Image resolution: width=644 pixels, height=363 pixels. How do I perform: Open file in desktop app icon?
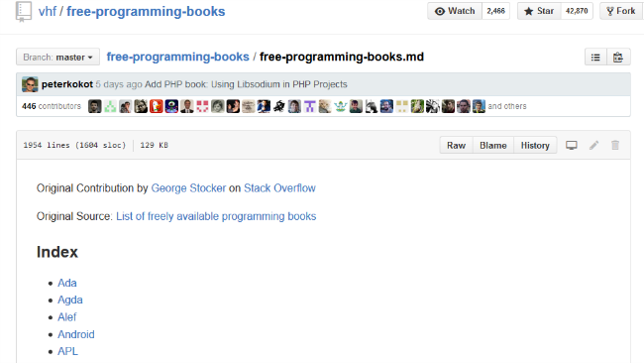(572, 145)
